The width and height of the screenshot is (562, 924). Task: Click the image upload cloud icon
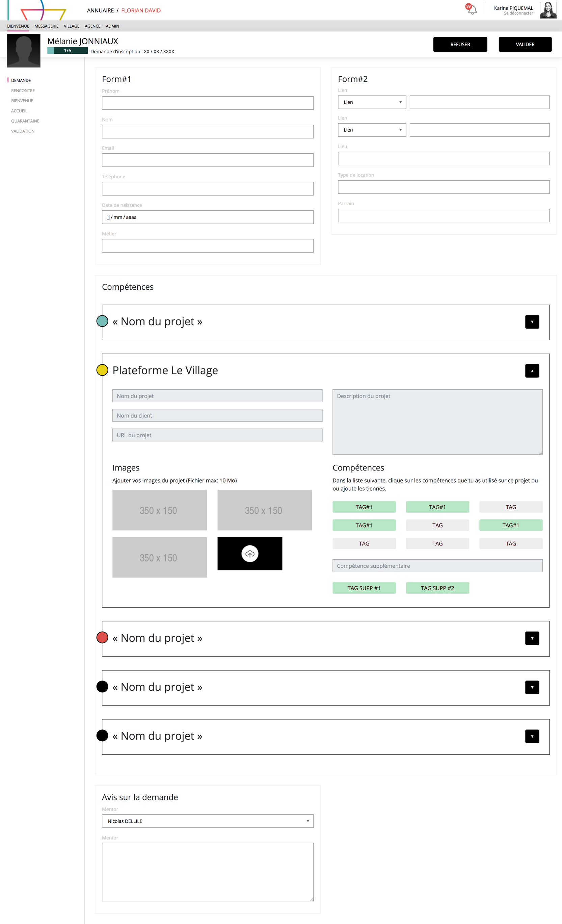coord(250,554)
